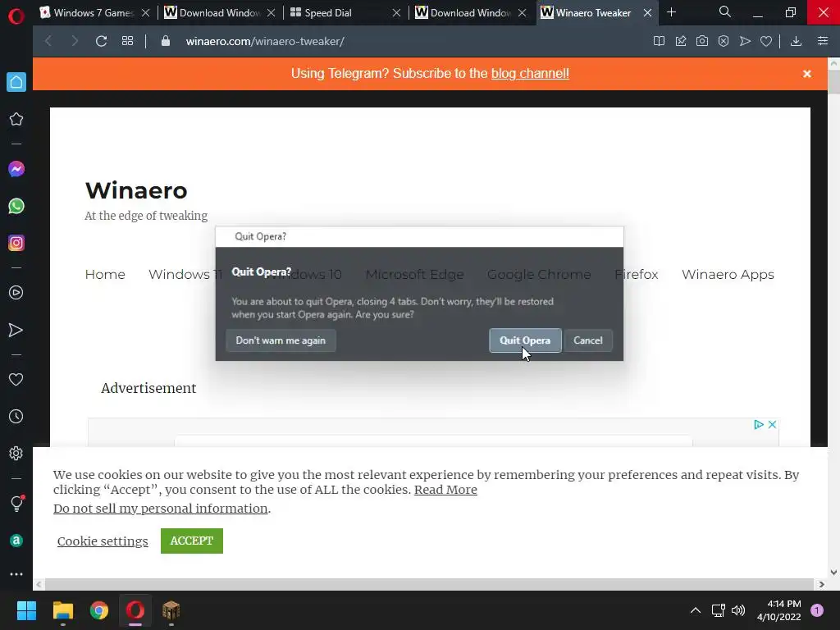Close the Winaero Tweaker tab
This screenshot has width=840, height=630.
tap(648, 13)
